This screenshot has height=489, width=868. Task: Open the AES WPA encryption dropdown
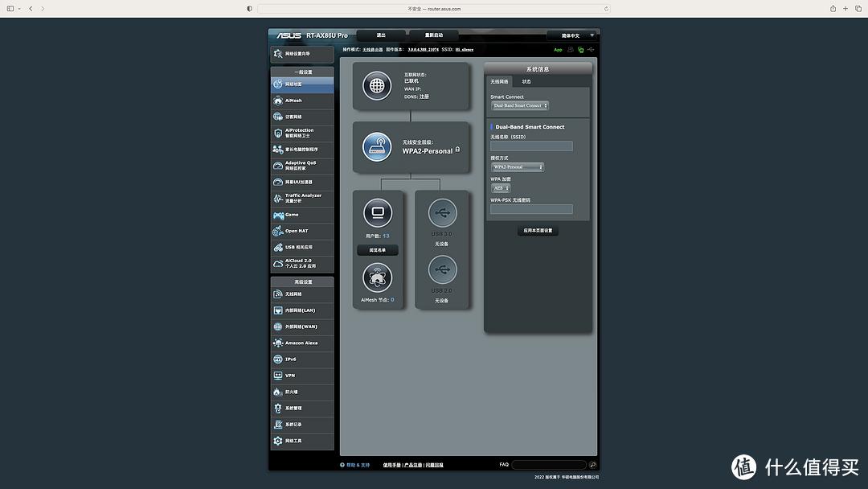(501, 188)
